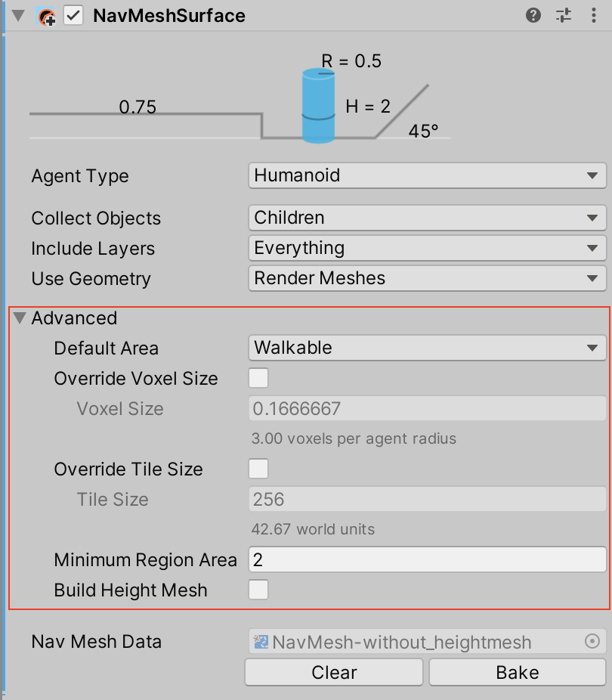Click the NavMesh asset icon in data field
Image resolution: width=612 pixels, height=700 pixels.
coord(262,643)
